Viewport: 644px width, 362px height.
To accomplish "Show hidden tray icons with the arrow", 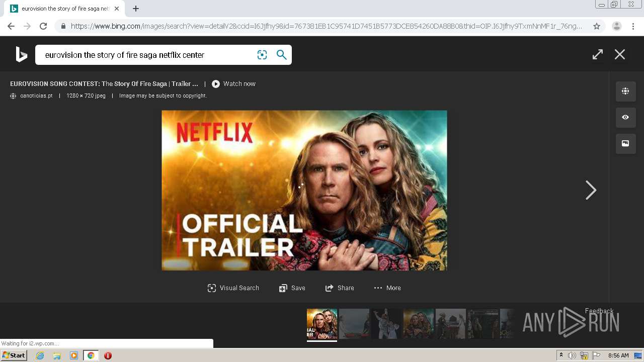I will point(561,355).
